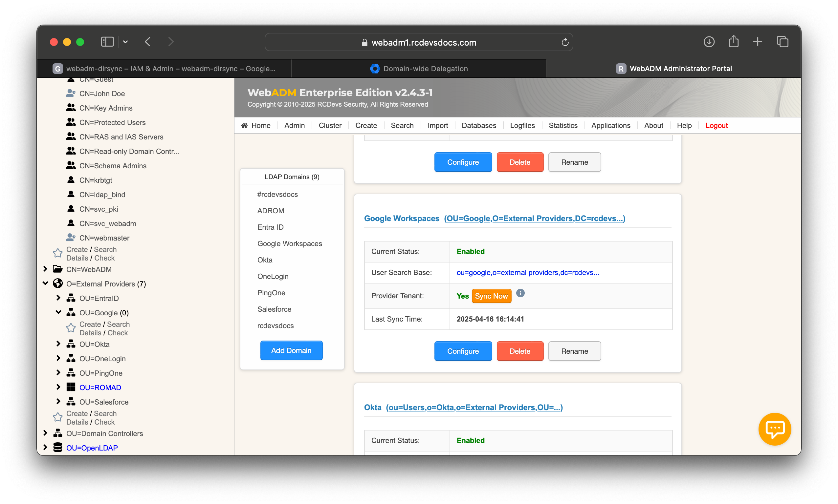Viewport: 838px width, 504px height.
Task: Click the webmaster user icon
Action: [71, 237]
